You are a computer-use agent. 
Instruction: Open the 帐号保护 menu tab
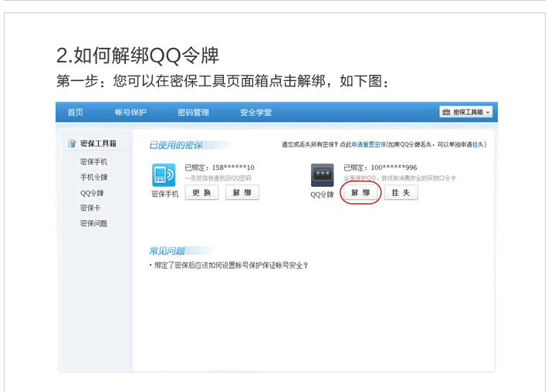[130, 112]
